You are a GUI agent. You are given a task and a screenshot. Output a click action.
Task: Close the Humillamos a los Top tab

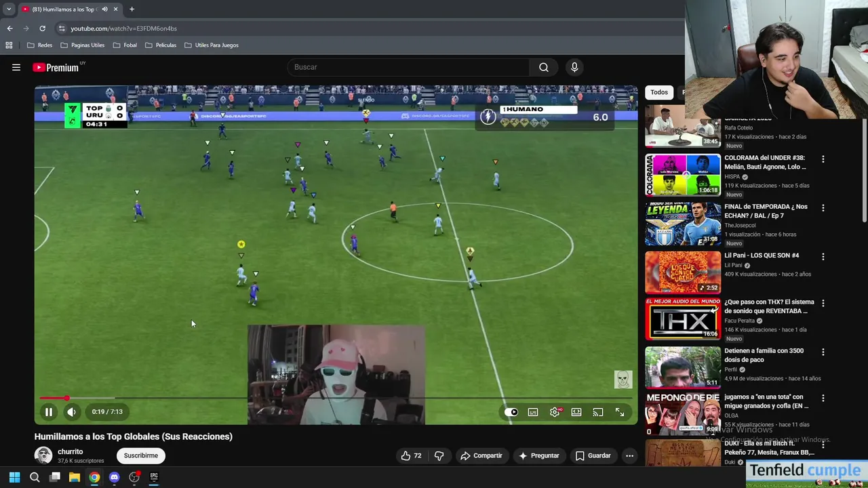[x=115, y=9]
